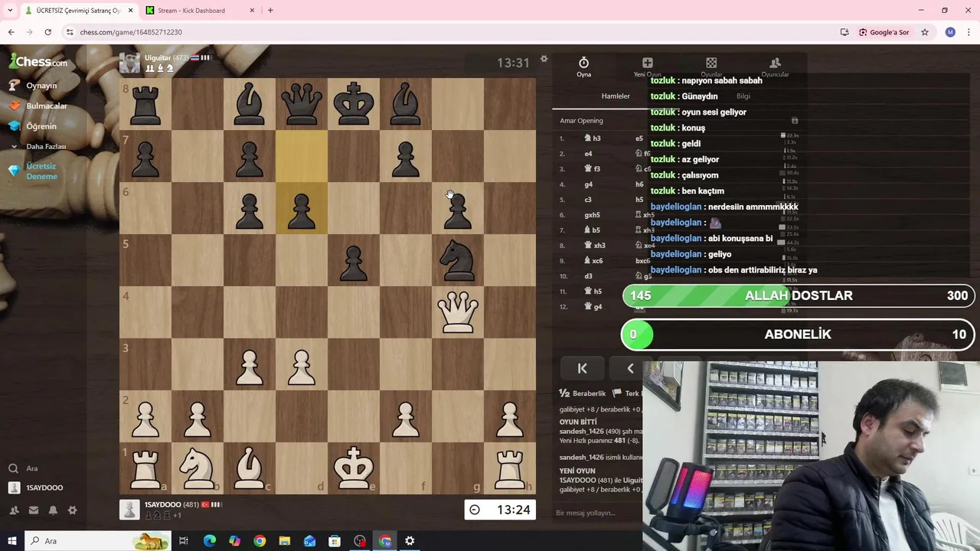Launch Microsoft Edge from taskbar
Screen dimensions: 980x551
(x=209, y=541)
